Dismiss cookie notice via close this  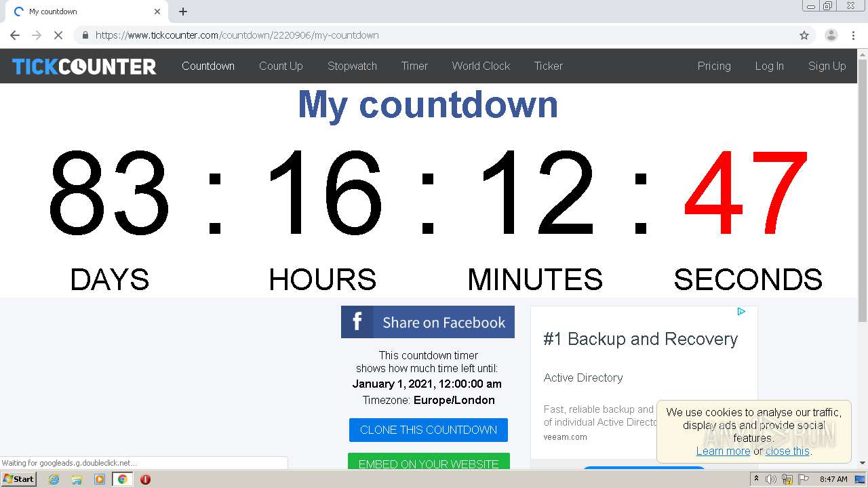tap(787, 451)
